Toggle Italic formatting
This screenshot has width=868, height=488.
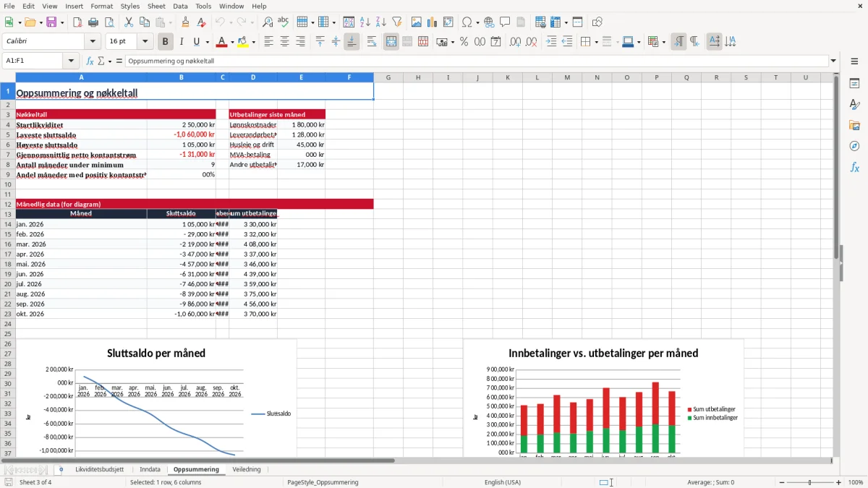[182, 42]
